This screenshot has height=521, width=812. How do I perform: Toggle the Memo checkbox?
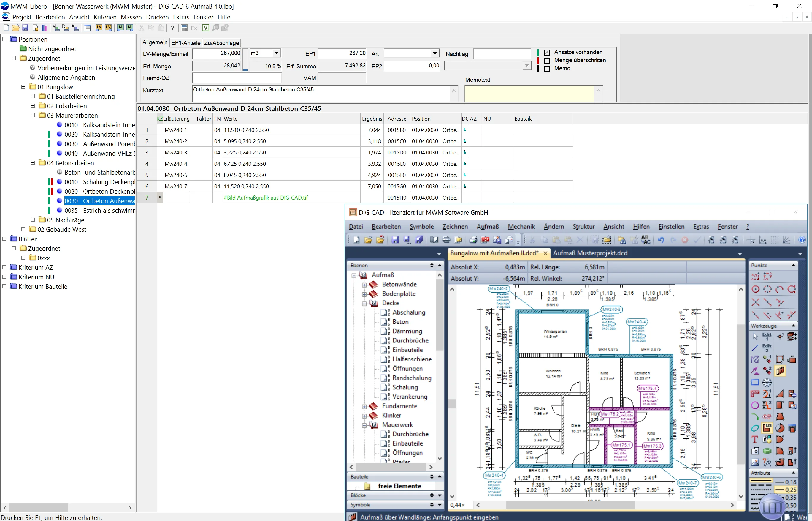pyautogui.click(x=547, y=69)
